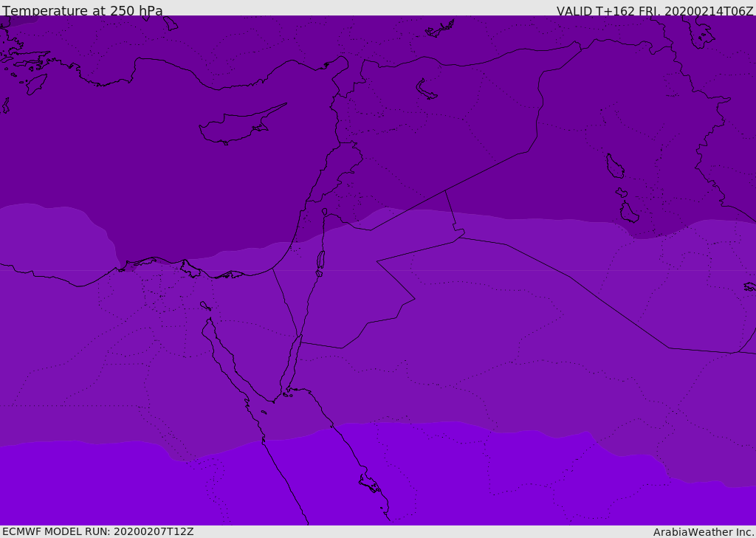The image size is (756, 538).
Task: Click the 'ArabiaWeather Inc' credit text
Action: pos(704,532)
